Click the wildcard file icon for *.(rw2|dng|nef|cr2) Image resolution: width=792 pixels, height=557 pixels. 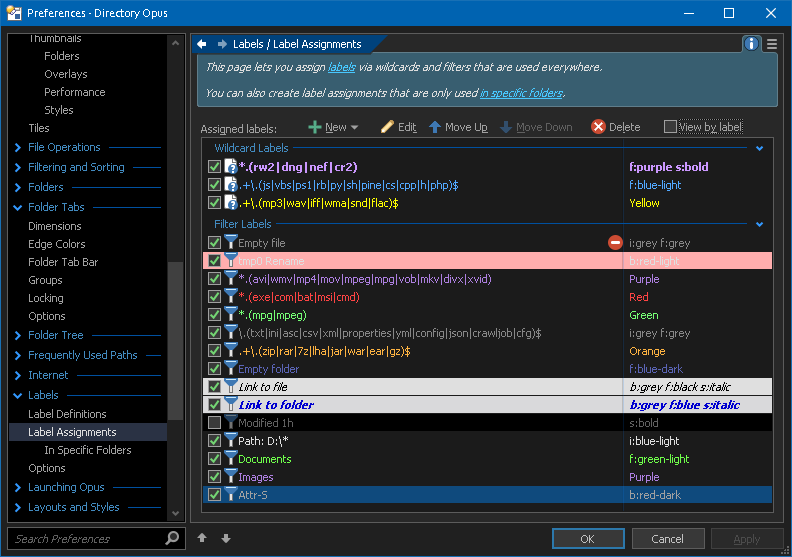[x=231, y=167]
